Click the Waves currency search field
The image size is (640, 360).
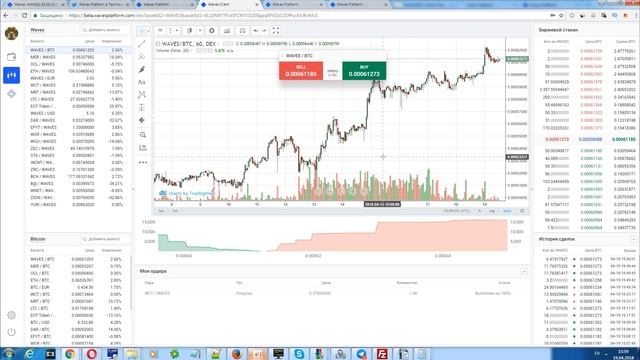coord(105,30)
